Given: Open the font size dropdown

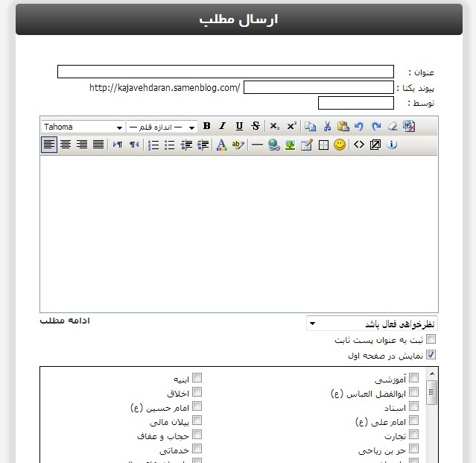Looking at the screenshot, I should (x=162, y=127).
